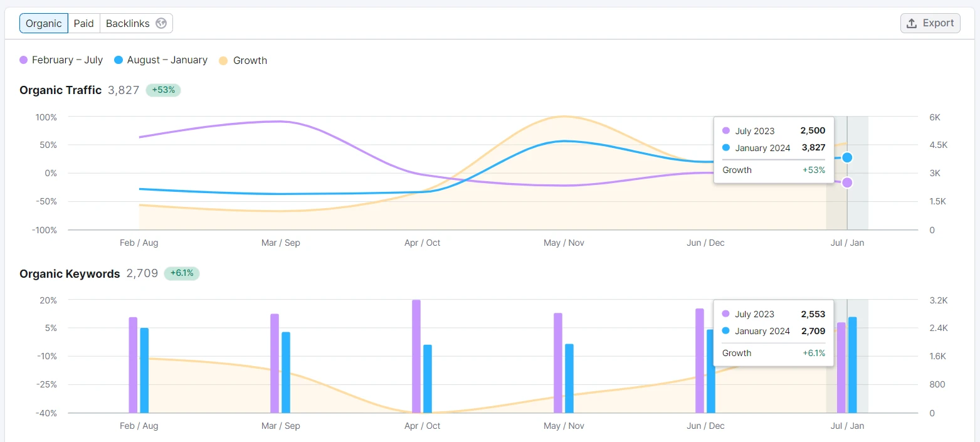
Task: Click the globe icon in Backlinks tab
Action: click(161, 23)
